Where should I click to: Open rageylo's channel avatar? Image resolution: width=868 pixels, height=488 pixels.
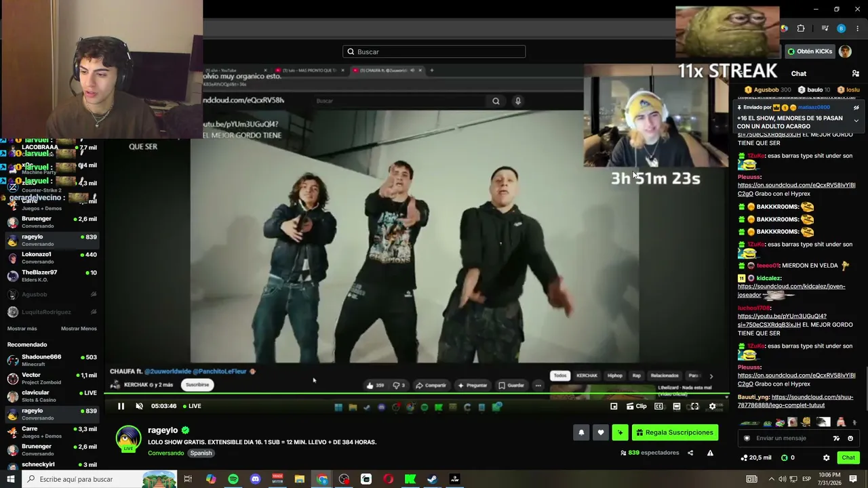(128, 439)
